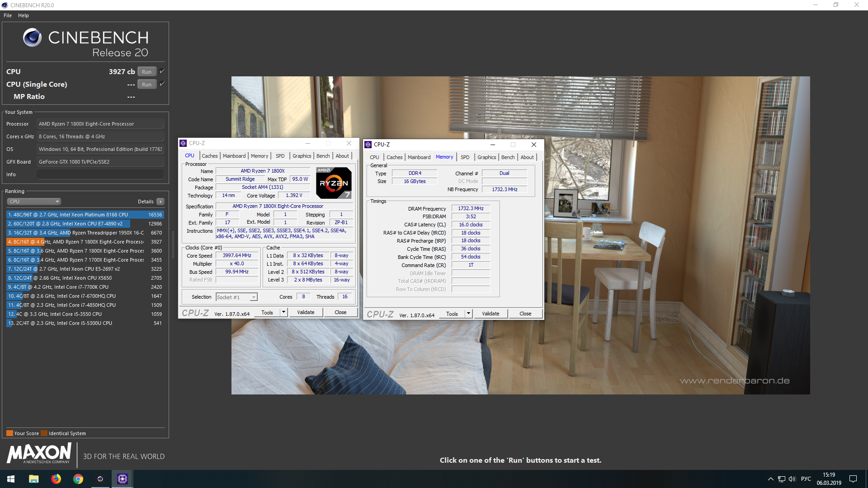Launch Google Chrome from taskbar
This screenshot has height=488, width=868.
coord(78,479)
